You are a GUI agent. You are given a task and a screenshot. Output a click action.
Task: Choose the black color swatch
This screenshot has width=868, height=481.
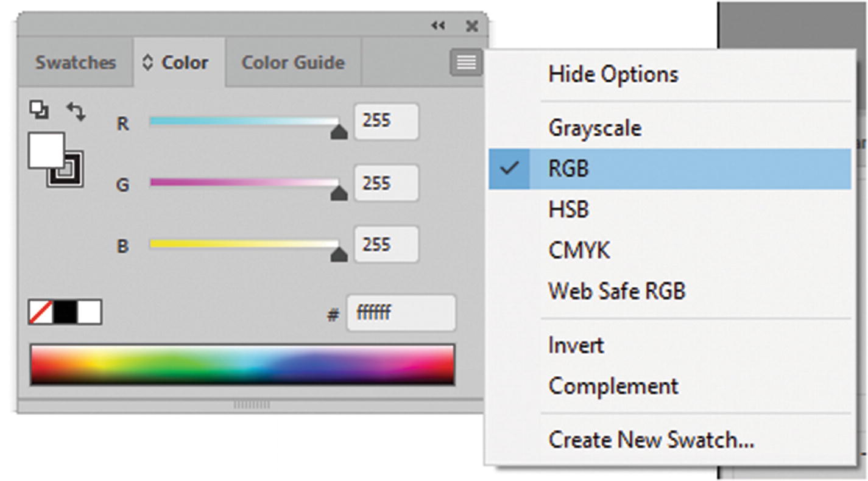tap(65, 312)
